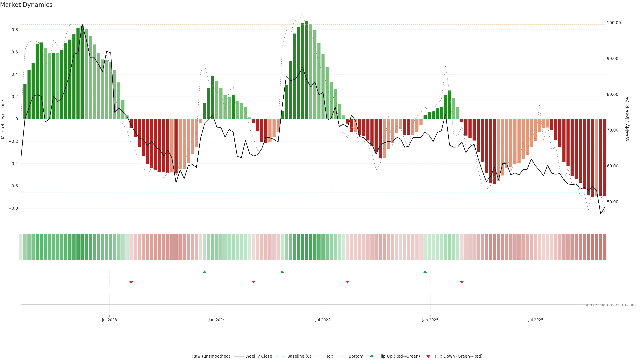
Task: Click the first green Flip Up triangle marker
Action: (204, 272)
